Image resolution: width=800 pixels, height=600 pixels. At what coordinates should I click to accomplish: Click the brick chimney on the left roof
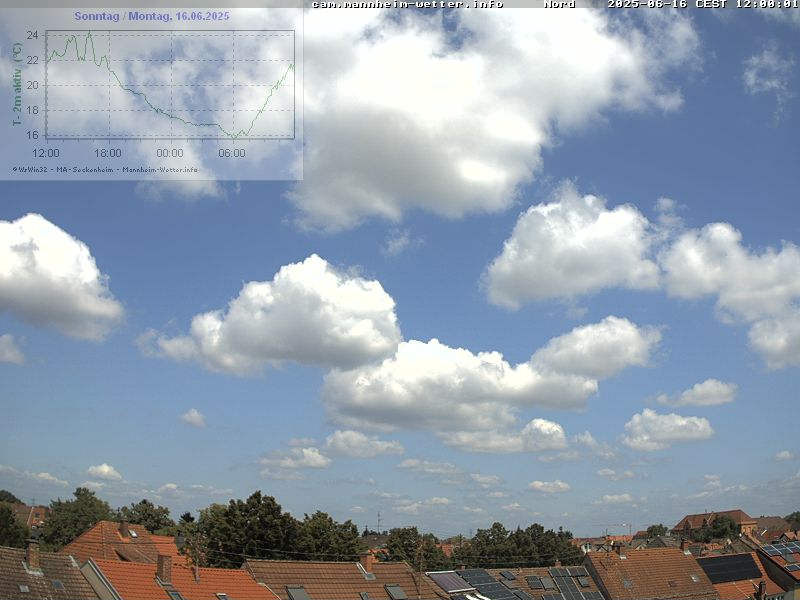click(x=33, y=553)
